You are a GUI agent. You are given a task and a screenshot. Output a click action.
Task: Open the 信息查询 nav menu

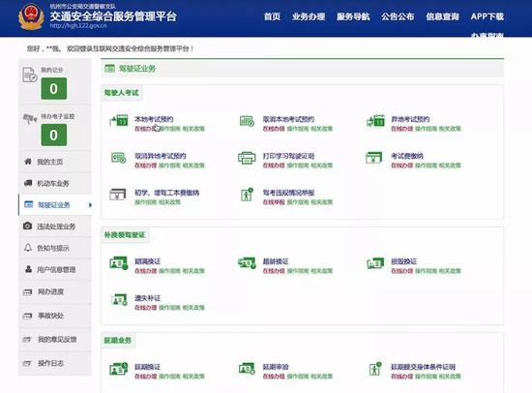(x=442, y=16)
